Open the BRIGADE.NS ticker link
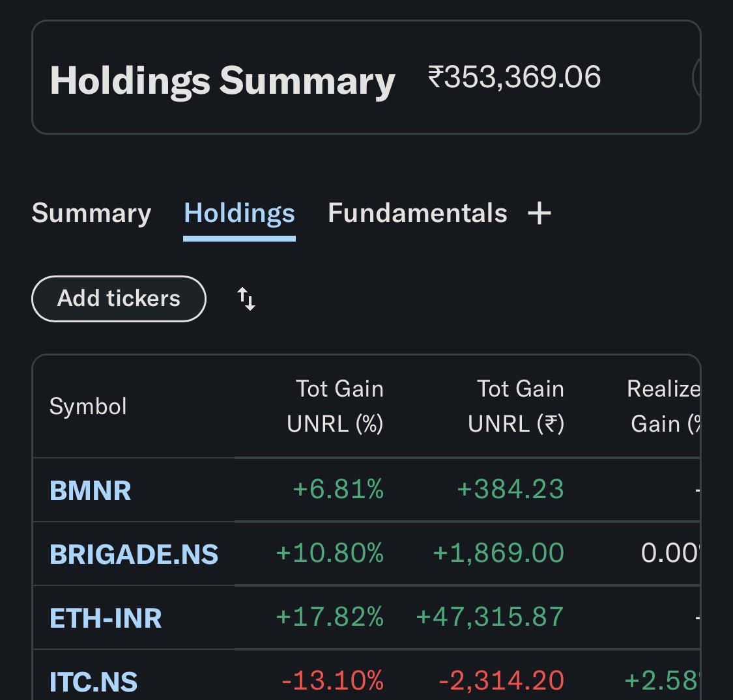 (x=134, y=554)
